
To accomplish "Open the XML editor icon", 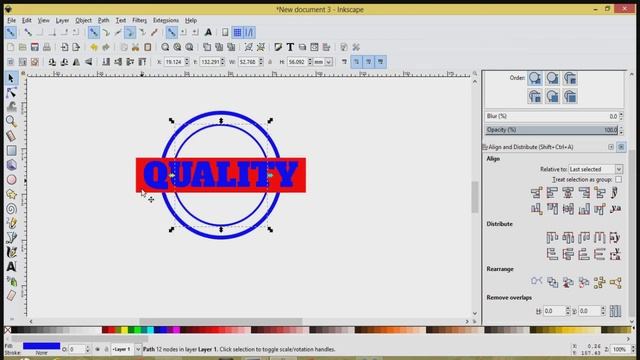I will point(314,47).
